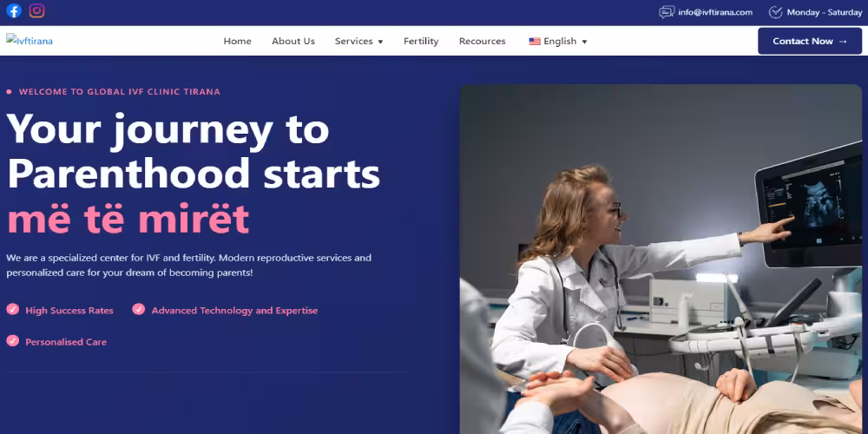Open the English language dropdown

coord(558,41)
